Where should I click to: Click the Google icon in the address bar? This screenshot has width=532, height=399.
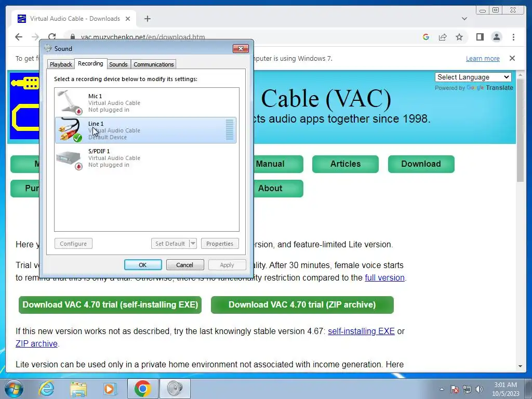426,37
